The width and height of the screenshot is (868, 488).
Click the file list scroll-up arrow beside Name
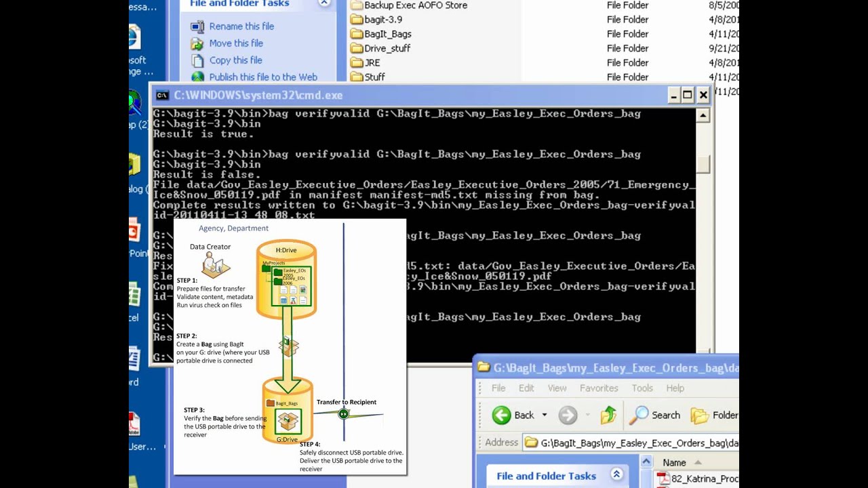646,462
